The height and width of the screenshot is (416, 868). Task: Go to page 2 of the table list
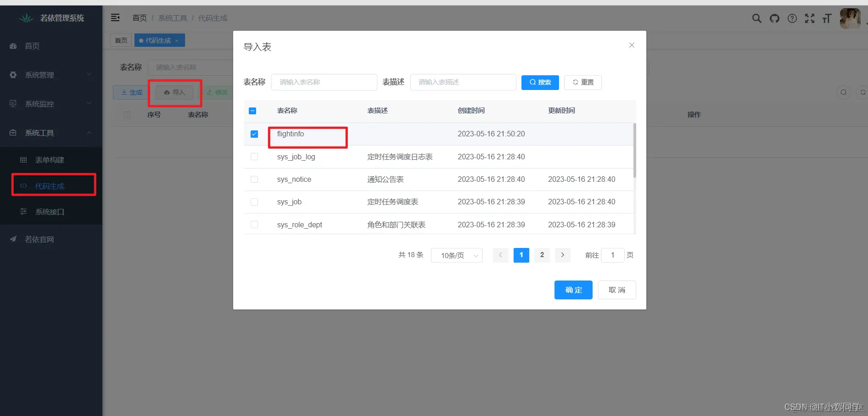[x=542, y=255]
